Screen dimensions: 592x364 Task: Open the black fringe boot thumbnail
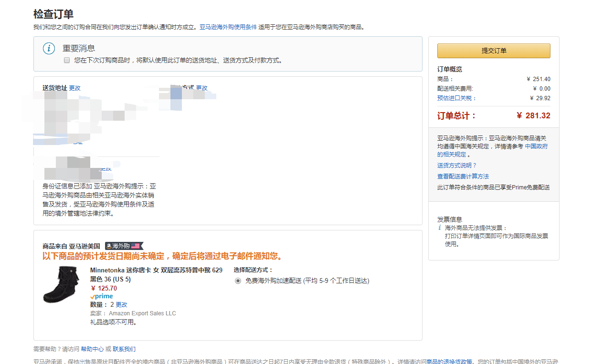62,285
